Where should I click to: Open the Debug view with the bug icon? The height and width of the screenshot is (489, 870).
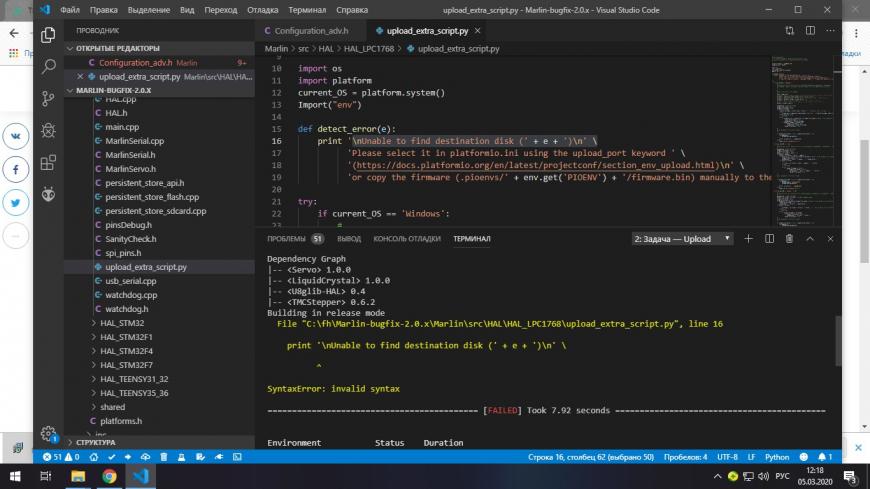[x=48, y=130]
